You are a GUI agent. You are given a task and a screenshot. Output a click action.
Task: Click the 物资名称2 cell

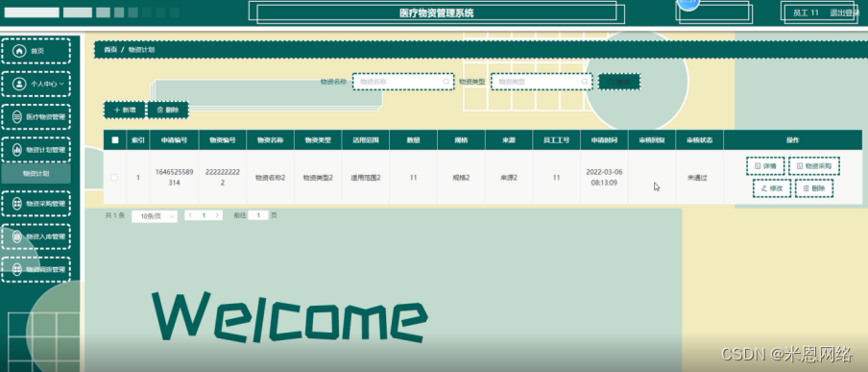click(271, 178)
